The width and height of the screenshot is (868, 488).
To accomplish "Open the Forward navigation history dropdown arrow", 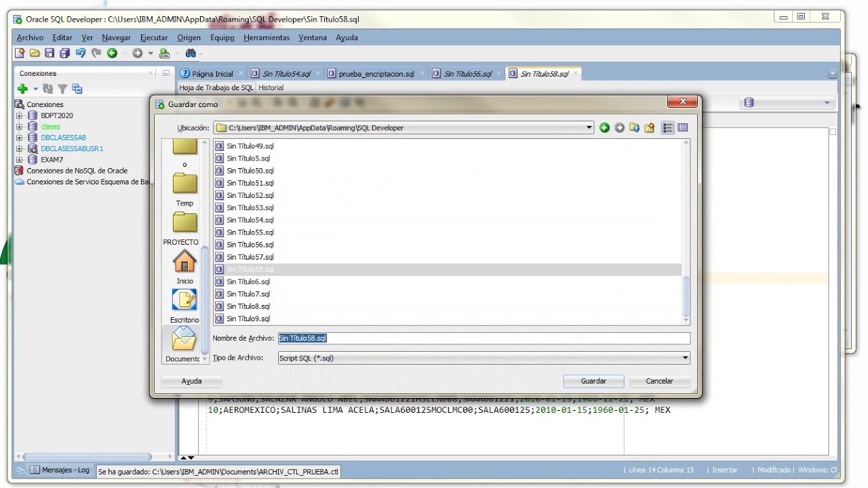I will (151, 53).
